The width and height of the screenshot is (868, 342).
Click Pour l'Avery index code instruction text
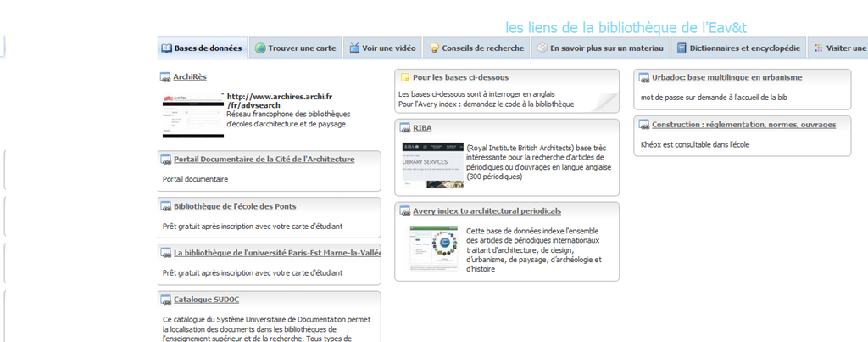point(486,104)
